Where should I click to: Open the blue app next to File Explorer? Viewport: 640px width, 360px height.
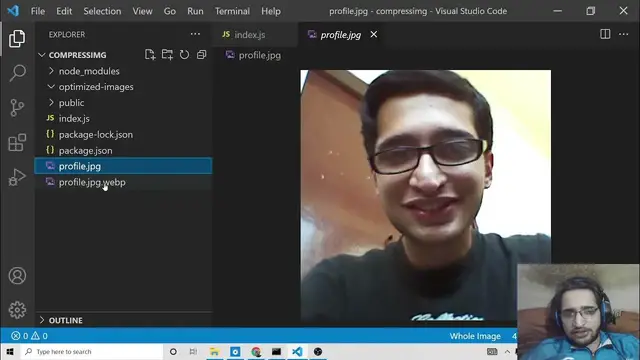coord(235,352)
